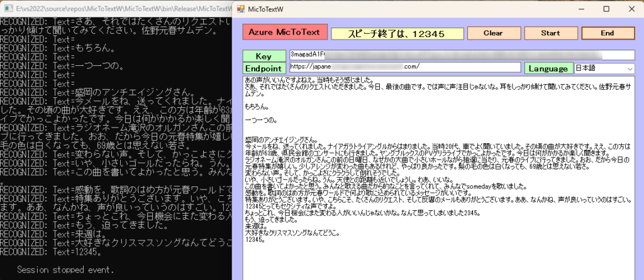Screen dimensions: 644x280
Task: Click the red Azure MicToText label
Action: coord(285,32)
